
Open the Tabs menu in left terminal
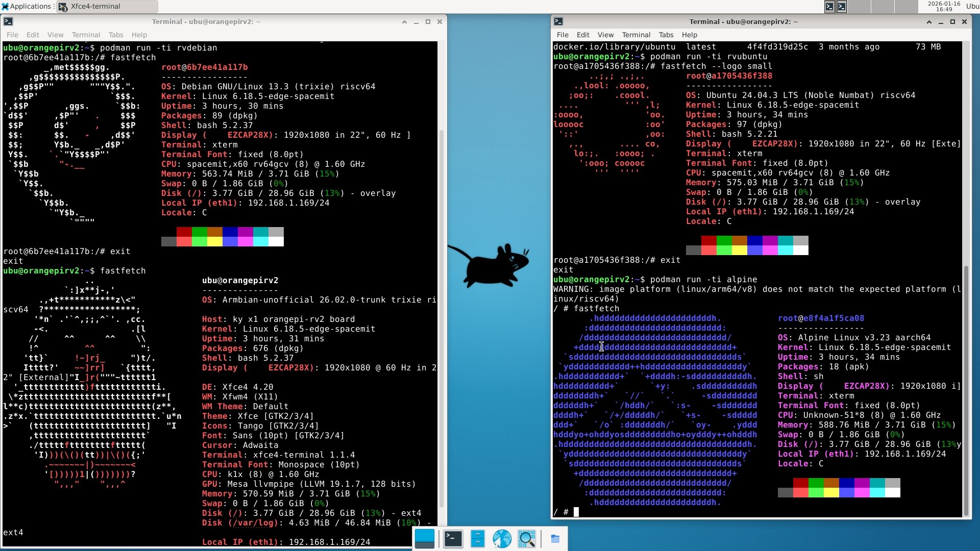pyautogui.click(x=116, y=35)
